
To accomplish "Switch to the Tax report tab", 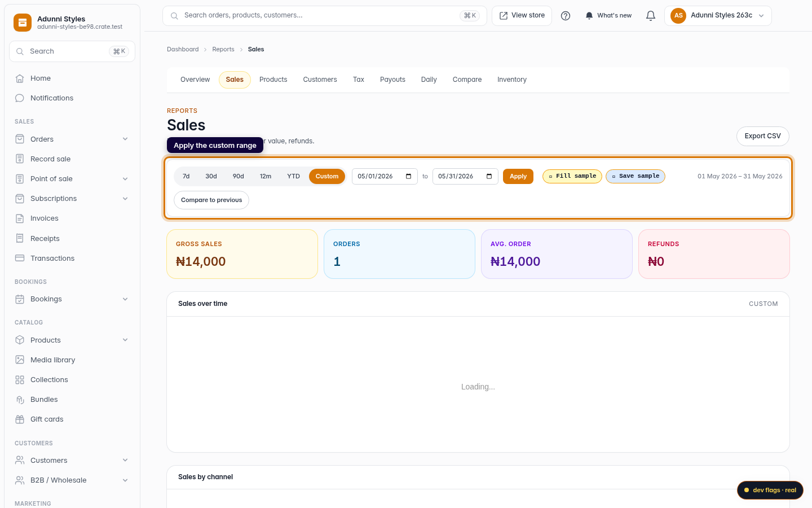I will pyautogui.click(x=359, y=80).
